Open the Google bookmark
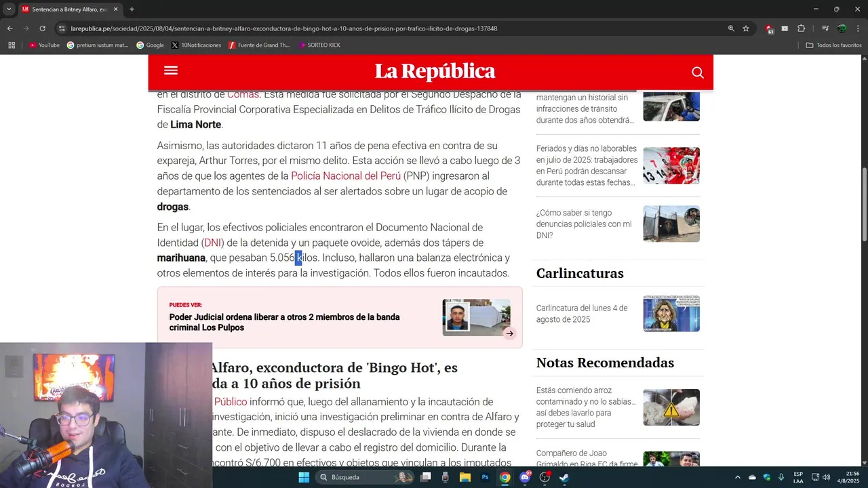The width and height of the screenshot is (868, 488). (x=150, y=45)
